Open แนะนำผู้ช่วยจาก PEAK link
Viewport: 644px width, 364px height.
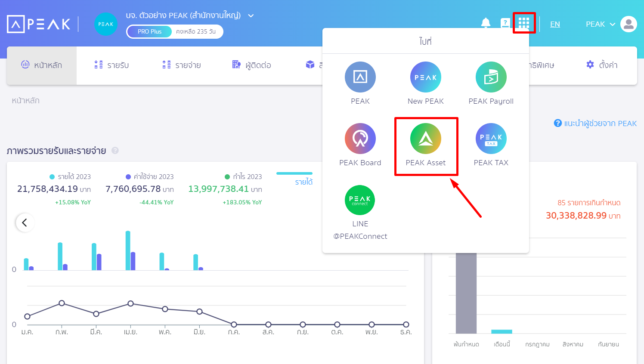point(600,123)
